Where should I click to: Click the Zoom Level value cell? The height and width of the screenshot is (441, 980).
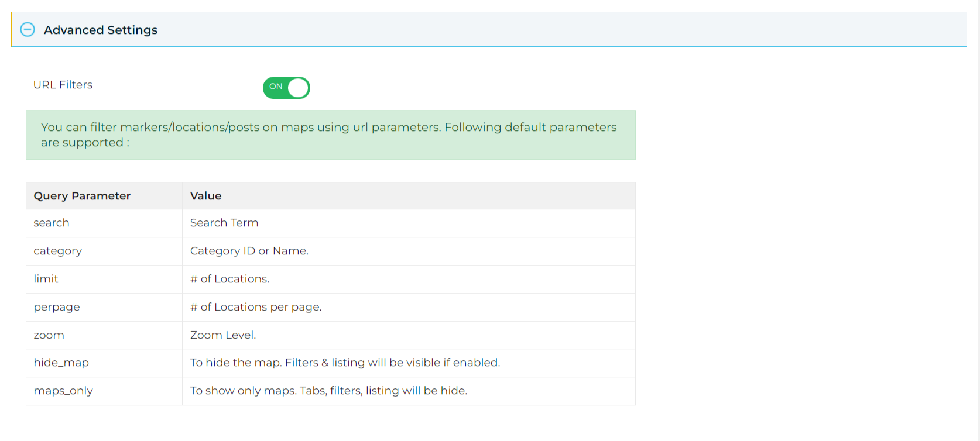pyautogui.click(x=409, y=335)
